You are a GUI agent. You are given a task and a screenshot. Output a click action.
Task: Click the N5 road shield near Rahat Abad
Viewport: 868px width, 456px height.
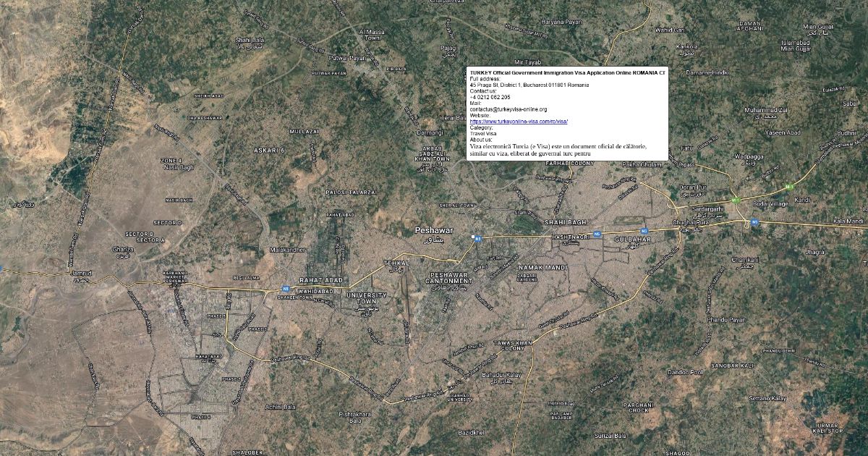point(286,289)
